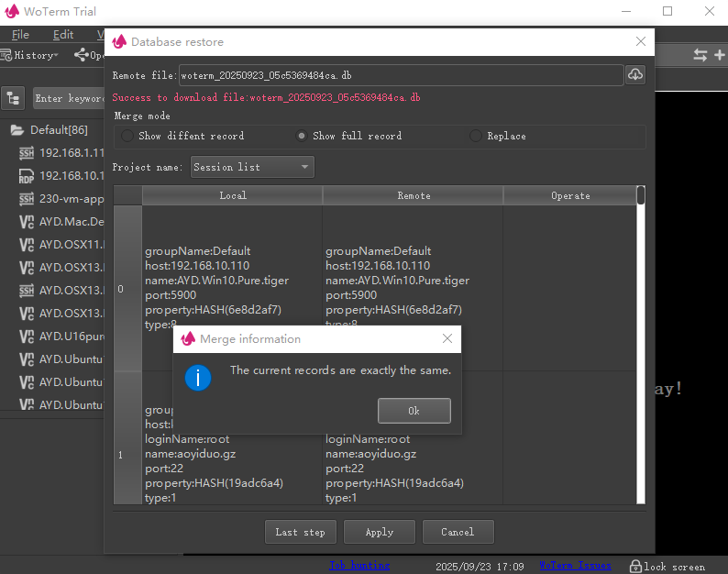Click the plus icon to add tab

coord(719,55)
